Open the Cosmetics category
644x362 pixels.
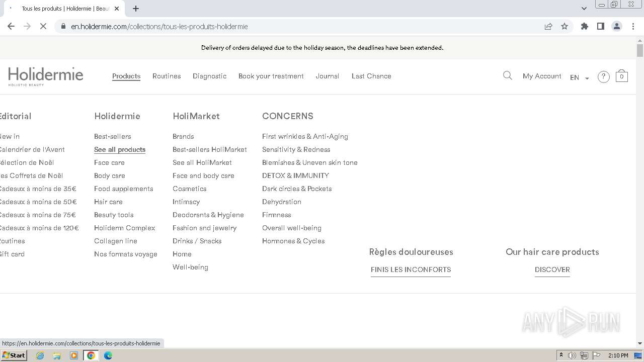[x=190, y=189]
